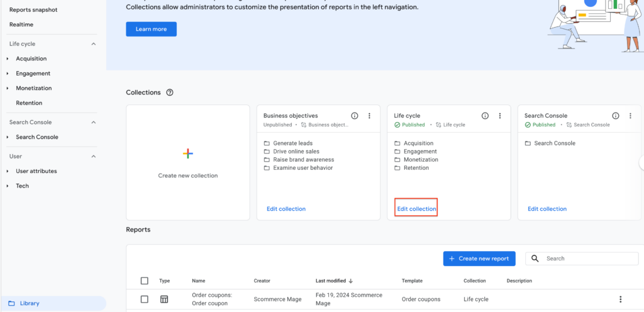Click info icon on Search Console card

tap(616, 116)
